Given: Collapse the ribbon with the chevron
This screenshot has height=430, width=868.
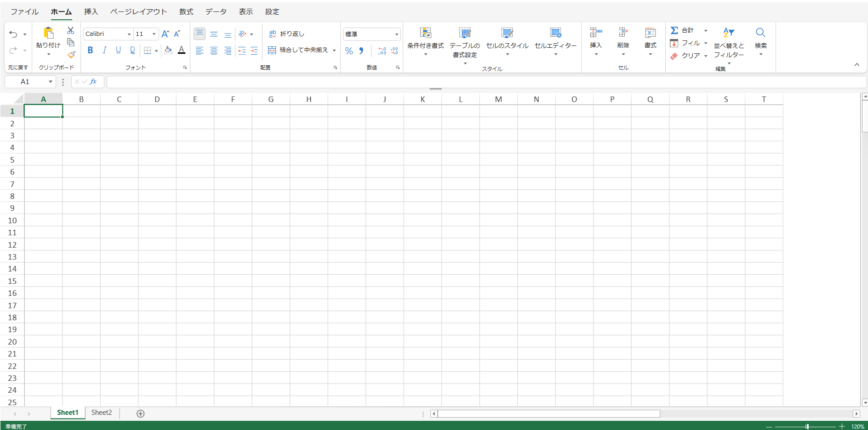Looking at the screenshot, I should (857, 65).
